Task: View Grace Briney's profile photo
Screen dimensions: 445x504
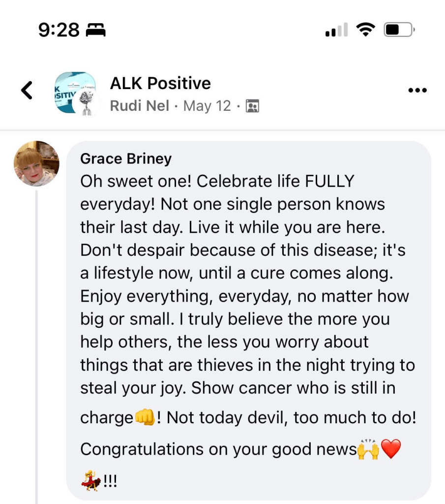Action: coord(36,163)
